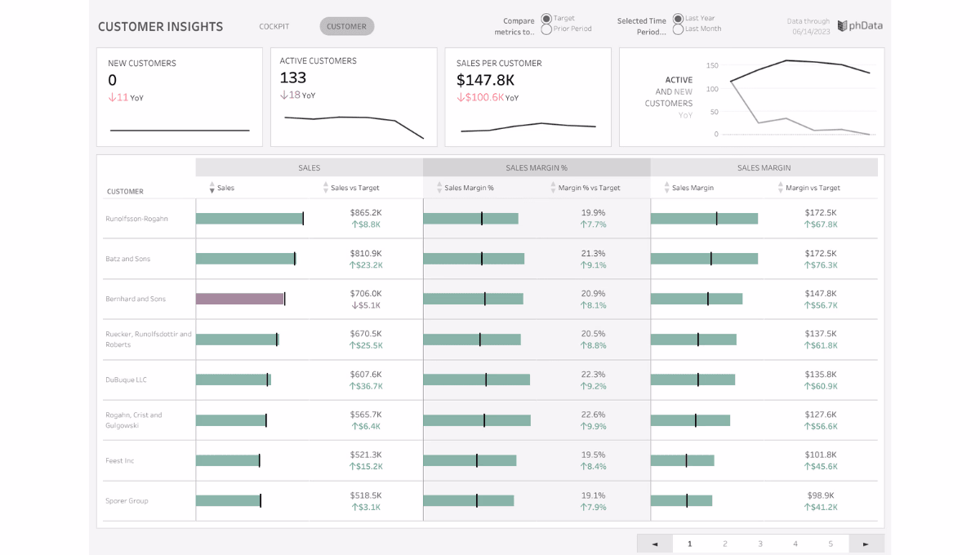Select the Target compare radio button
The image size is (980, 555).
tap(546, 19)
